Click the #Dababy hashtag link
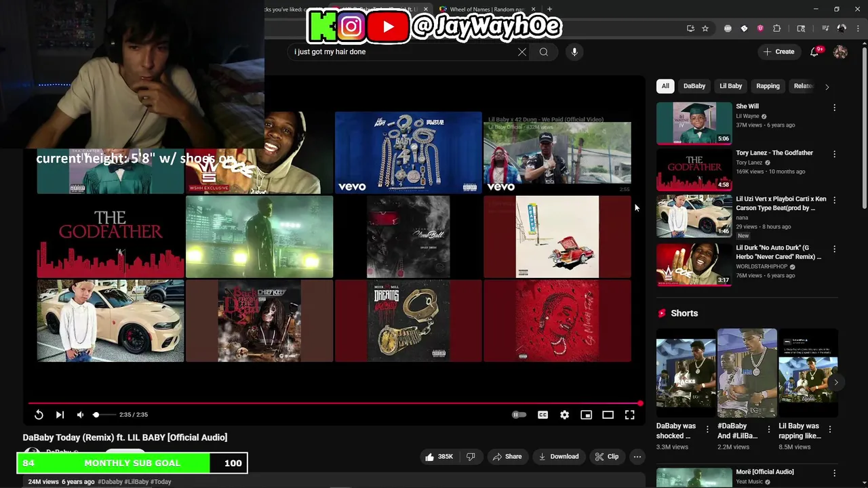 pos(110,482)
